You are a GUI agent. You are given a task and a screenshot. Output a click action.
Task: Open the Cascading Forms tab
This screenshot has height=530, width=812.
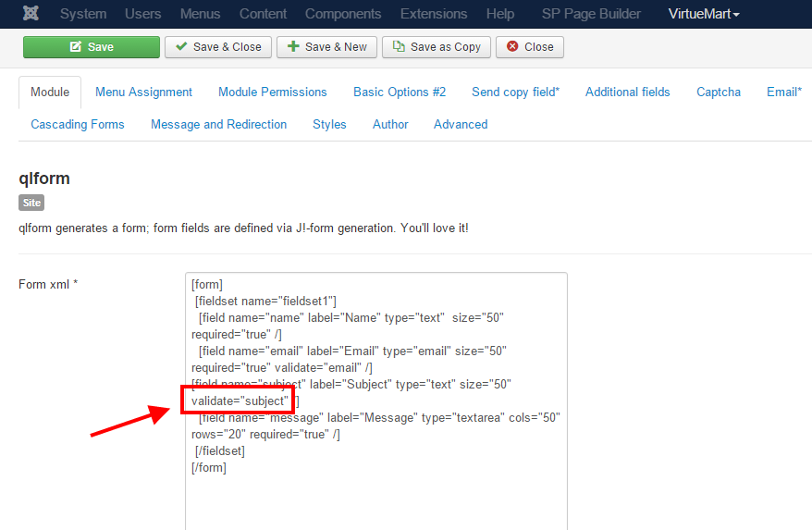click(78, 125)
